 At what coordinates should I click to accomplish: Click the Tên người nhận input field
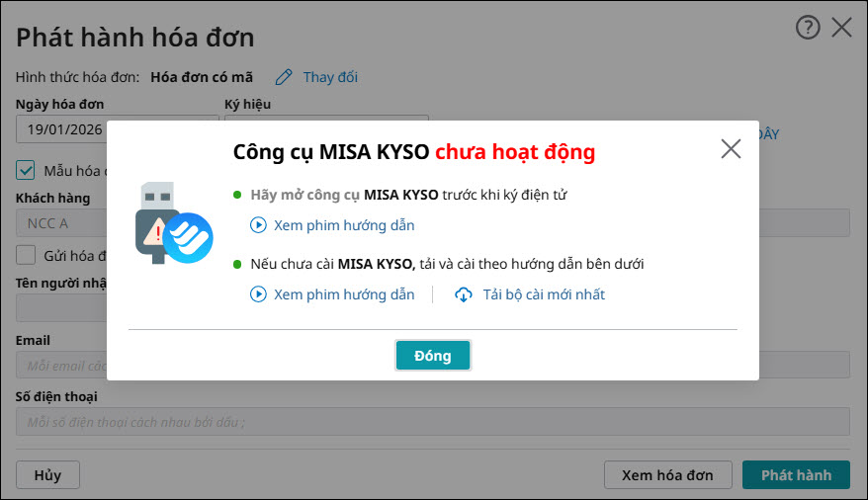tap(61, 308)
